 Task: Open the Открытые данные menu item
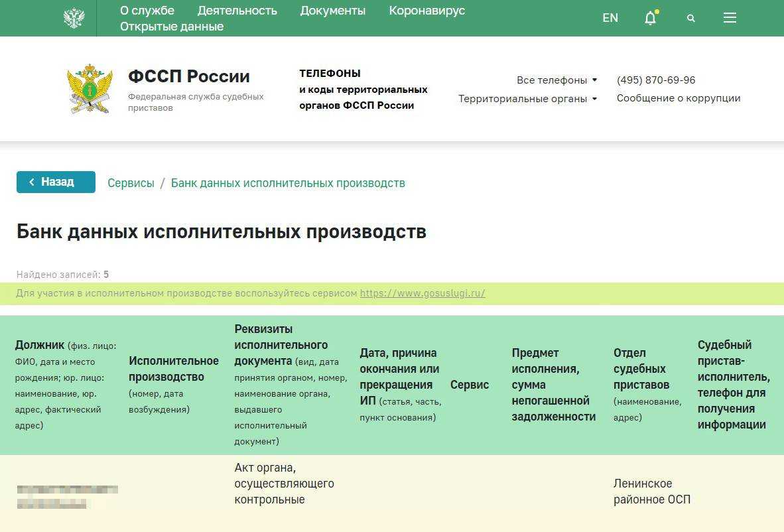(171, 27)
